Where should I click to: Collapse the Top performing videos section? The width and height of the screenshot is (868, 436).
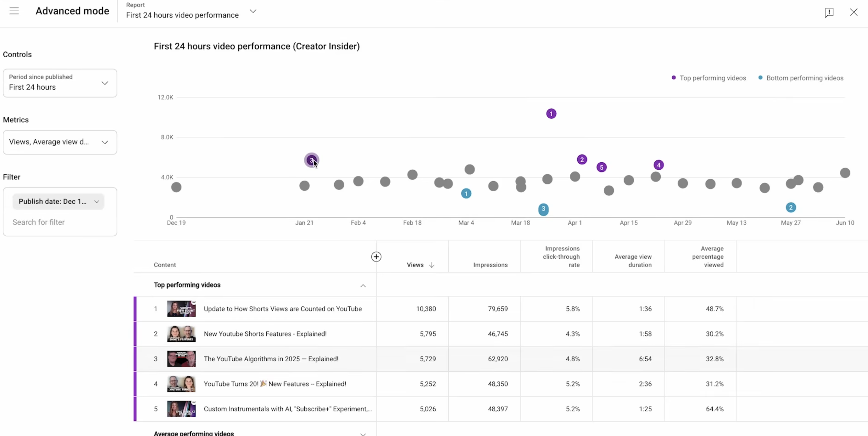(x=362, y=286)
